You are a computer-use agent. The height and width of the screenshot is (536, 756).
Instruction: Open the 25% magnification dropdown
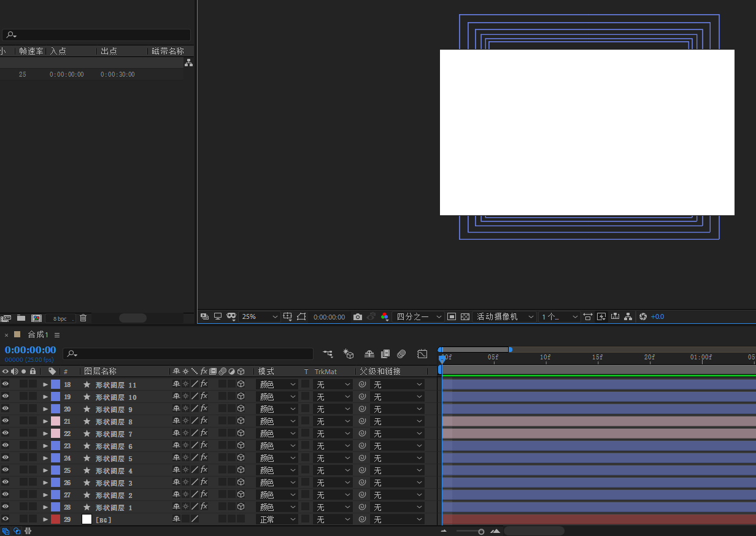click(x=260, y=317)
